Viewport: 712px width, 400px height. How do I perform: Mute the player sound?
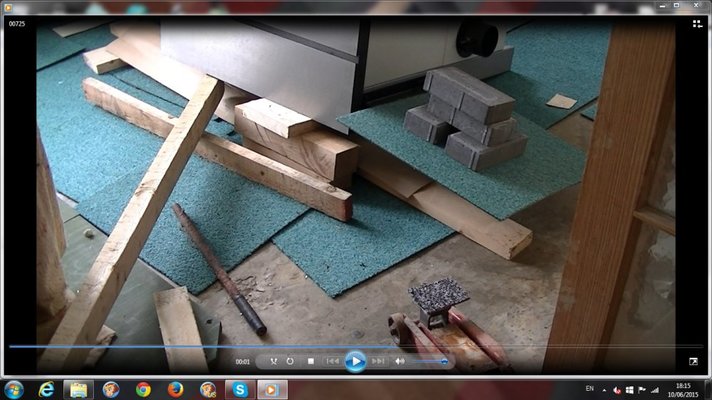pyautogui.click(x=400, y=361)
